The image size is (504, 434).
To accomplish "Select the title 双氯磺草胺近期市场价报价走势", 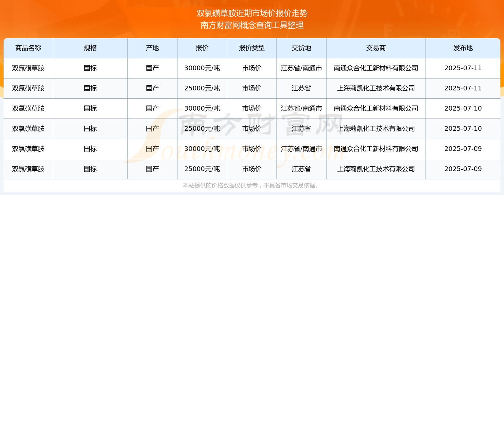I will point(252,13).
